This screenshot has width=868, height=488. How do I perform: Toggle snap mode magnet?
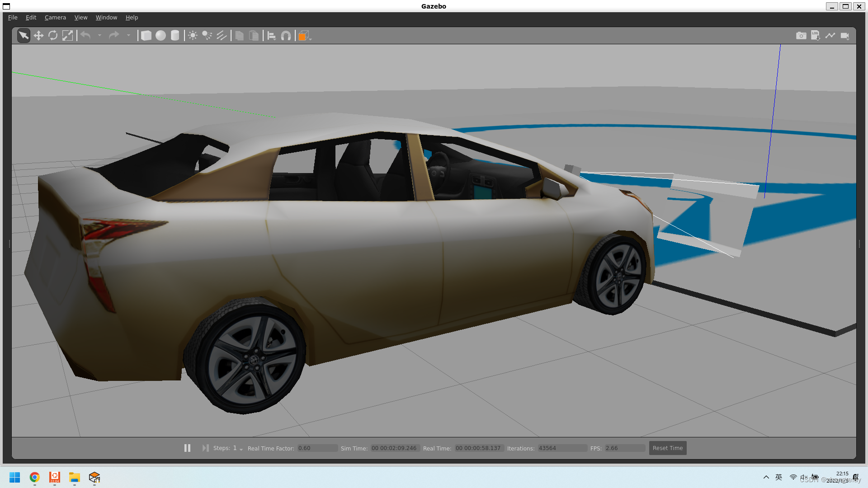286,36
